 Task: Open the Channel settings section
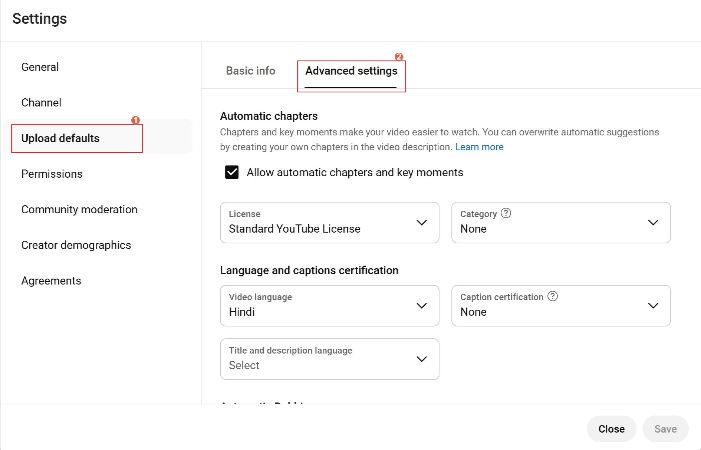point(41,102)
